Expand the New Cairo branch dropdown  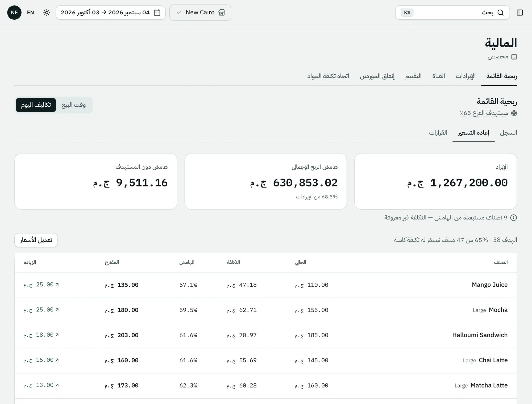tap(200, 13)
